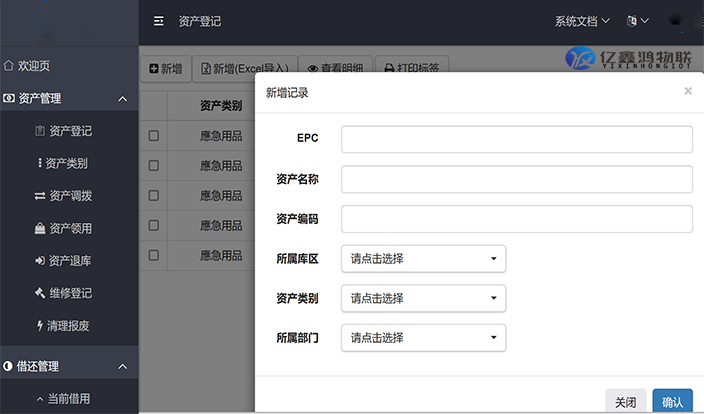Toggle the hamburger sidebar menu icon
The image size is (704, 414).
[x=158, y=21]
